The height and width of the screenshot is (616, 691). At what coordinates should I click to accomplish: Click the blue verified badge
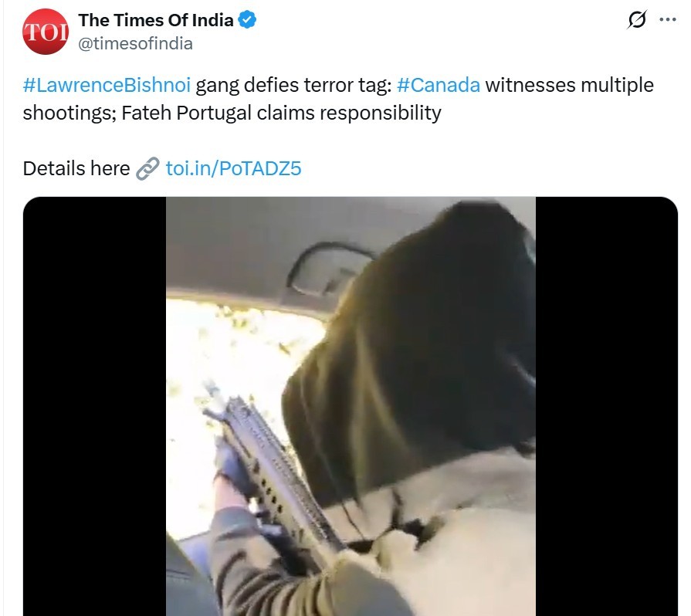[x=247, y=20]
